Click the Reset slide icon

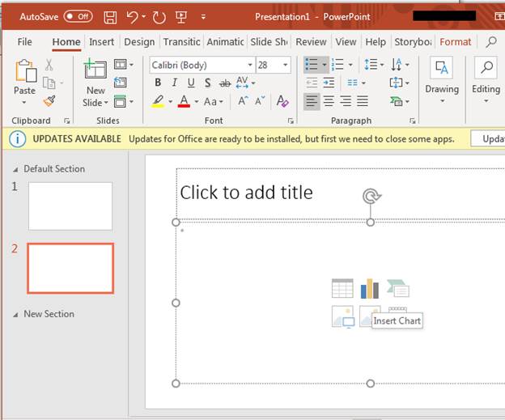click(x=120, y=83)
